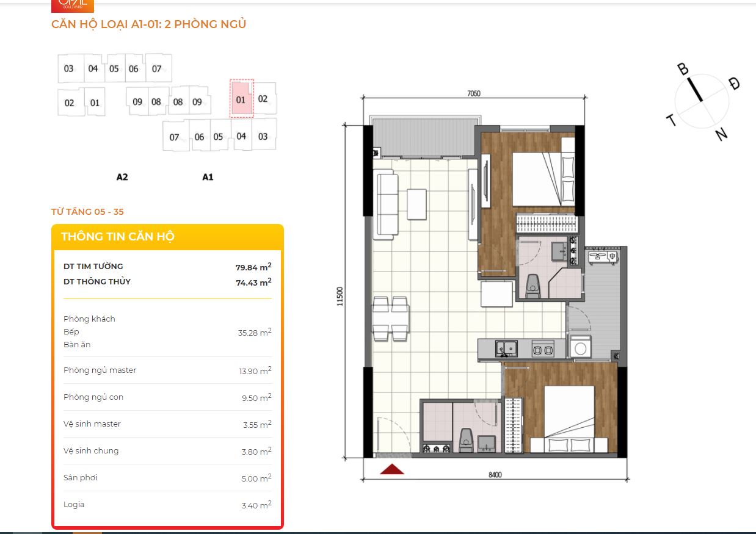Viewport: 756px width, 534px height.
Task: Click the 9.50 m² value
Action: pos(256,397)
